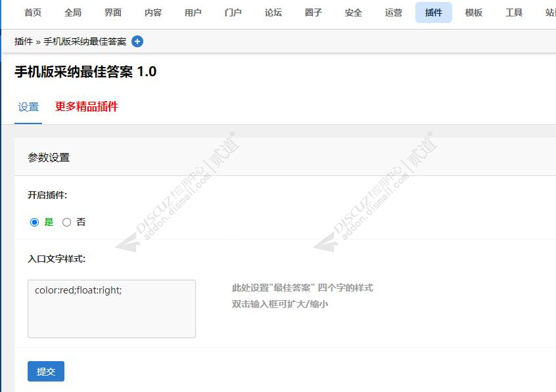Open the 圈子 menu
This screenshot has width=556, height=392.
point(313,12)
